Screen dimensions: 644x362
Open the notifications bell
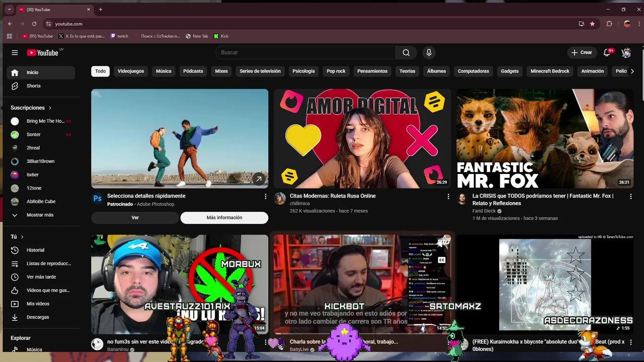click(607, 53)
